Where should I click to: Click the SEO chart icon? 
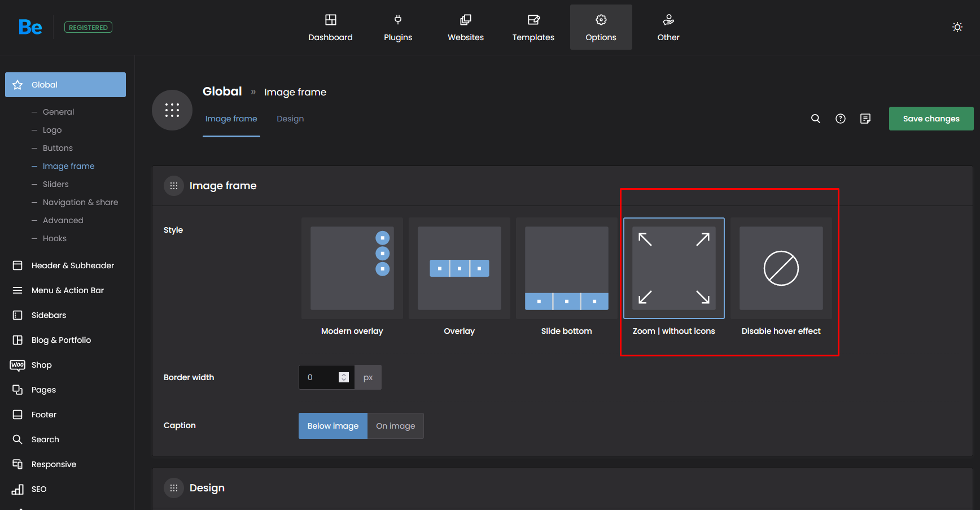[x=17, y=489]
